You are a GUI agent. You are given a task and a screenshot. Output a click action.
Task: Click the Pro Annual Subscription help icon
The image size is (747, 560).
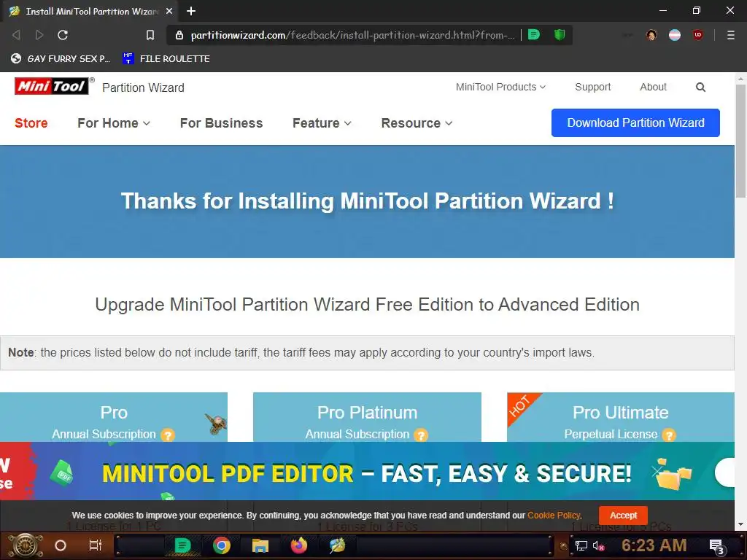[168, 435]
